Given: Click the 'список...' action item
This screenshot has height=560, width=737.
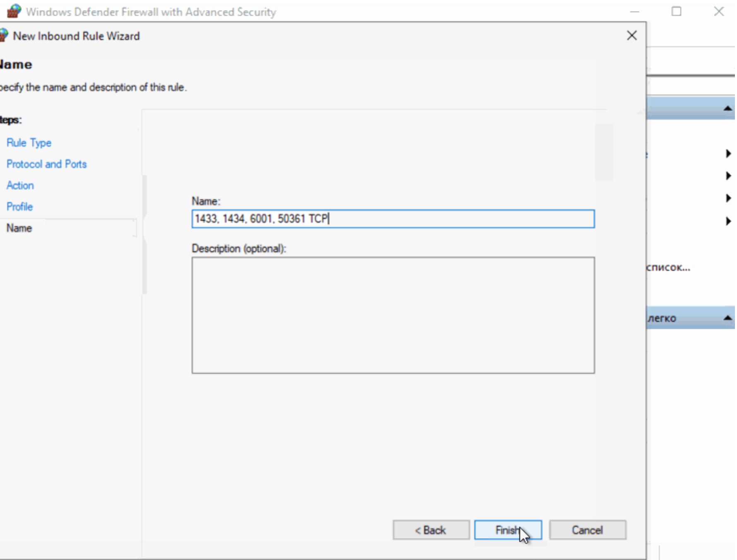Looking at the screenshot, I should click(668, 267).
